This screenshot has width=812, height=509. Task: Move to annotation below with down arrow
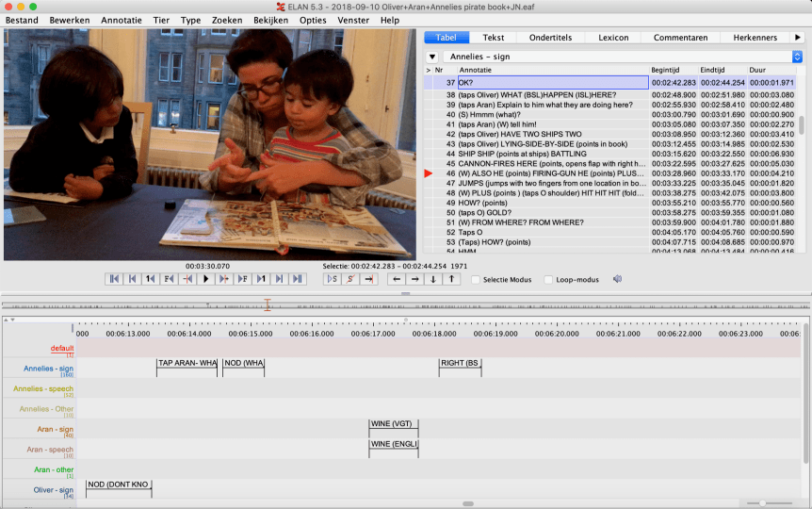(433, 279)
